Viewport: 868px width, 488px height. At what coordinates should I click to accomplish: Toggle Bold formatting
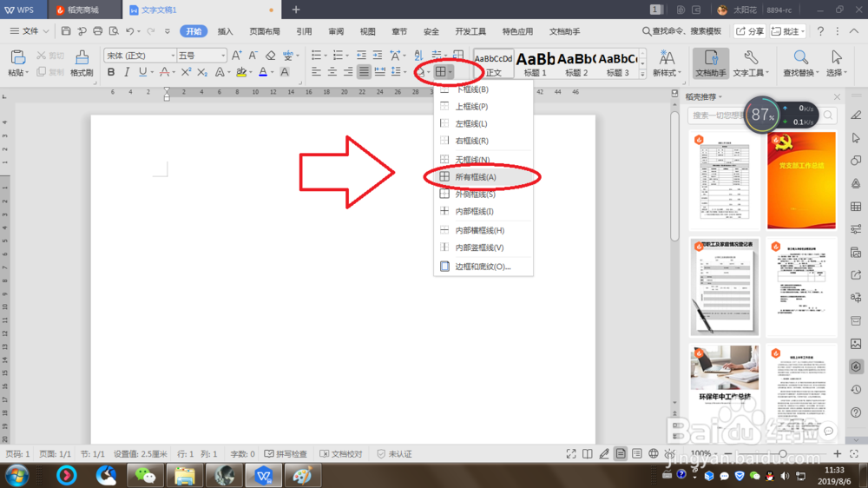(x=111, y=72)
